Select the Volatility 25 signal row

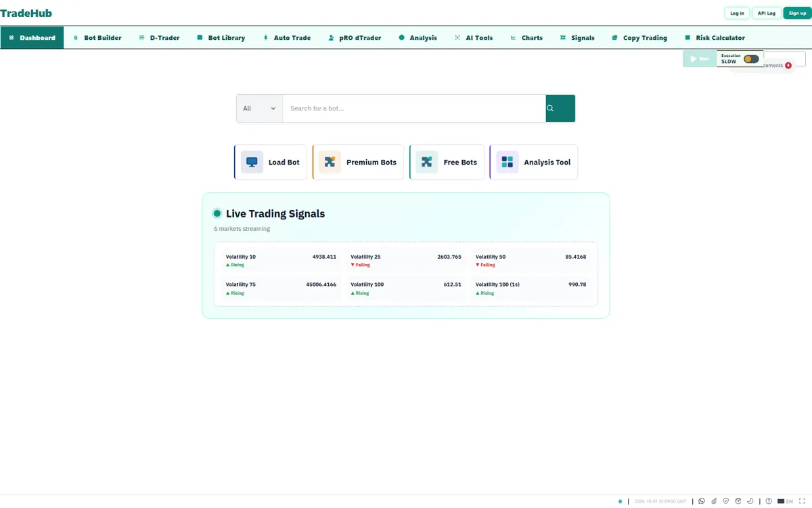pos(406,261)
